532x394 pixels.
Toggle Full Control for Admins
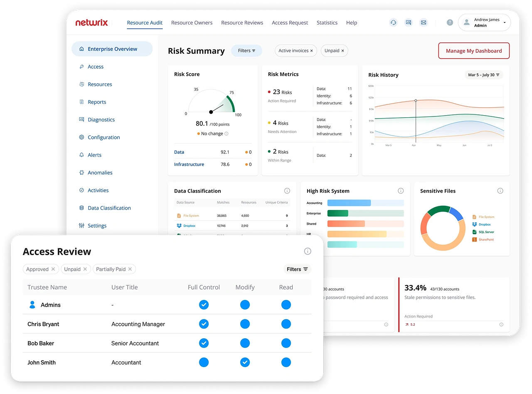click(x=204, y=305)
